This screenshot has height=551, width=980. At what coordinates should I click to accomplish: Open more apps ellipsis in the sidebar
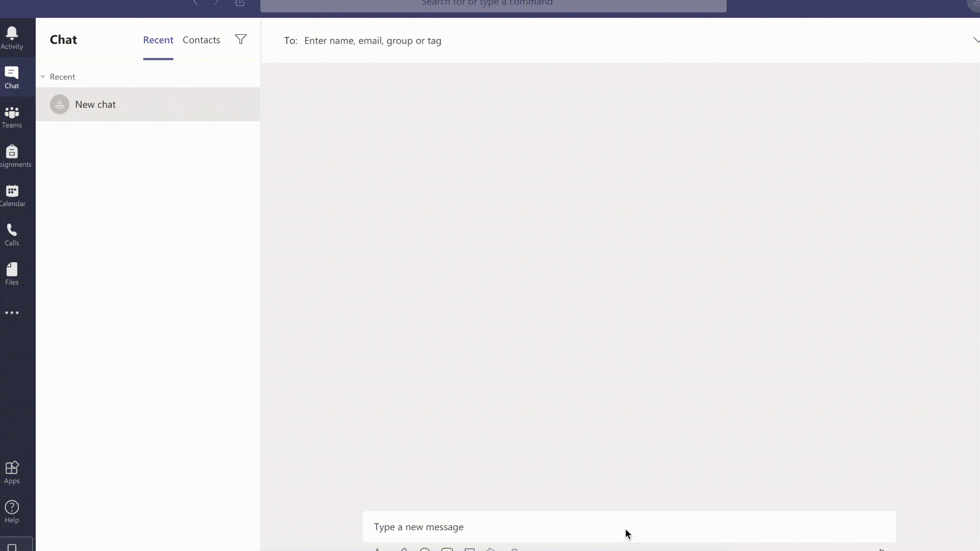pos(12,313)
